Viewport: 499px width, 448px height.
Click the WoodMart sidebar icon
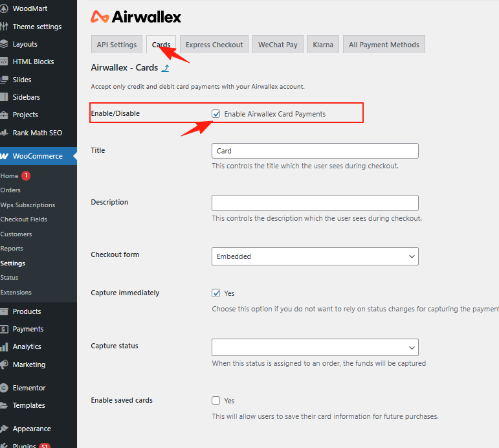[x=3, y=8]
